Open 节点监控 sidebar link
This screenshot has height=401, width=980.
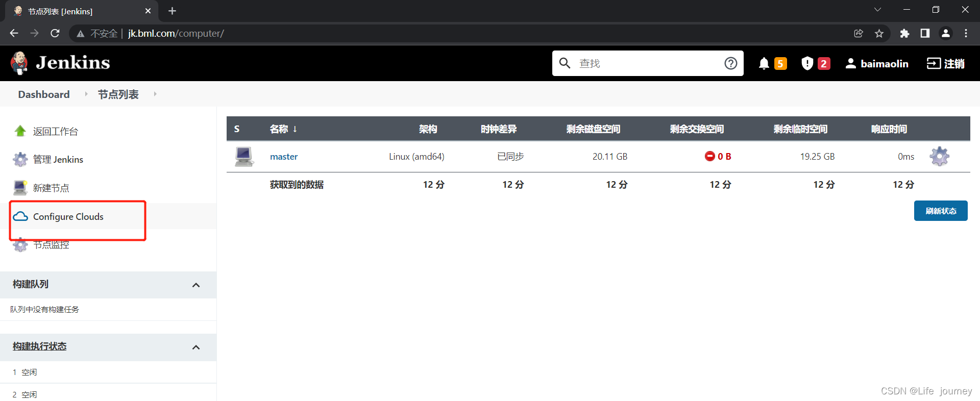pyautogui.click(x=51, y=245)
